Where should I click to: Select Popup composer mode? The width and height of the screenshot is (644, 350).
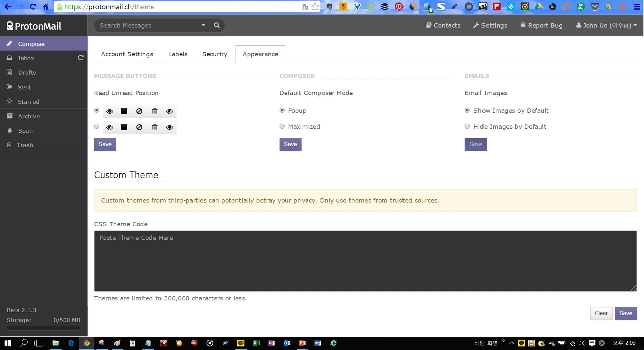coord(282,110)
